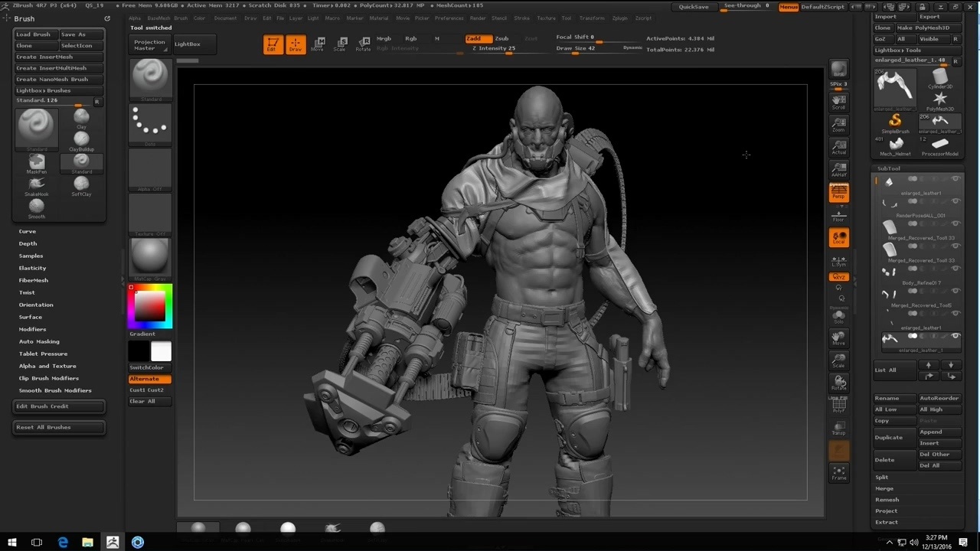980x551 pixels.
Task: Click the Zoom canvas navigation icon
Action: point(839,125)
